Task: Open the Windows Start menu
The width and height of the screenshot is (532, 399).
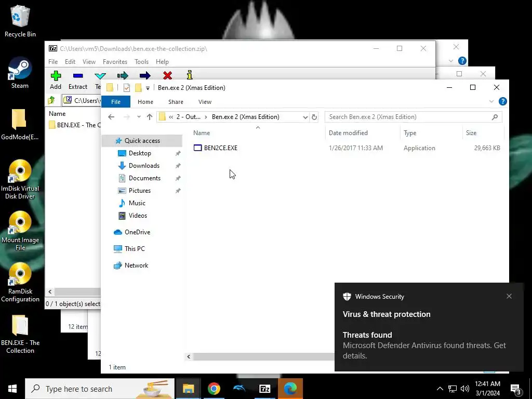Action: pos(12,389)
